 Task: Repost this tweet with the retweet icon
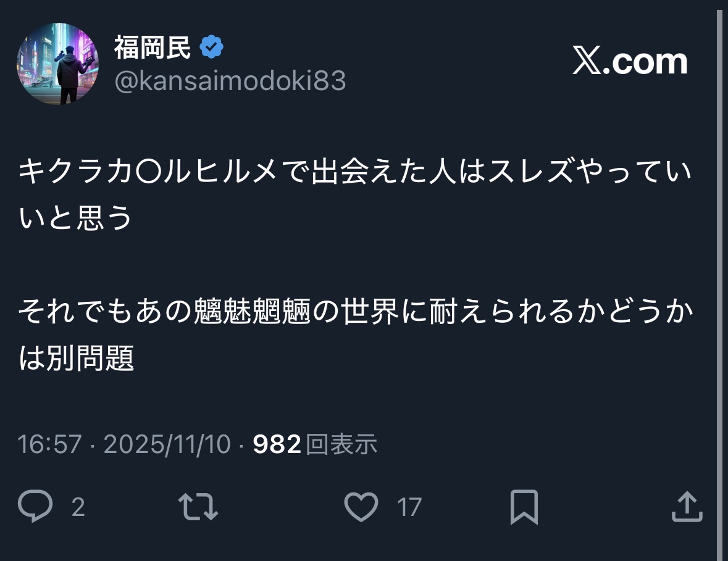click(x=198, y=507)
